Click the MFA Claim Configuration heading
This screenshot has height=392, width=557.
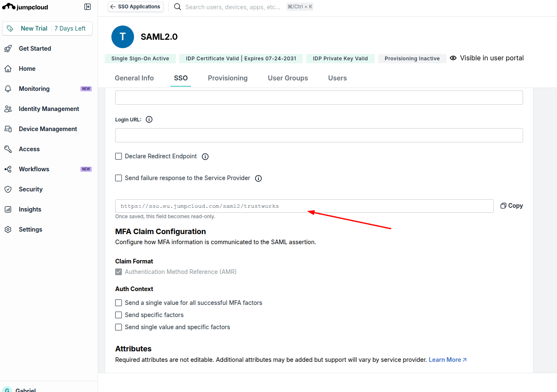(x=160, y=232)
